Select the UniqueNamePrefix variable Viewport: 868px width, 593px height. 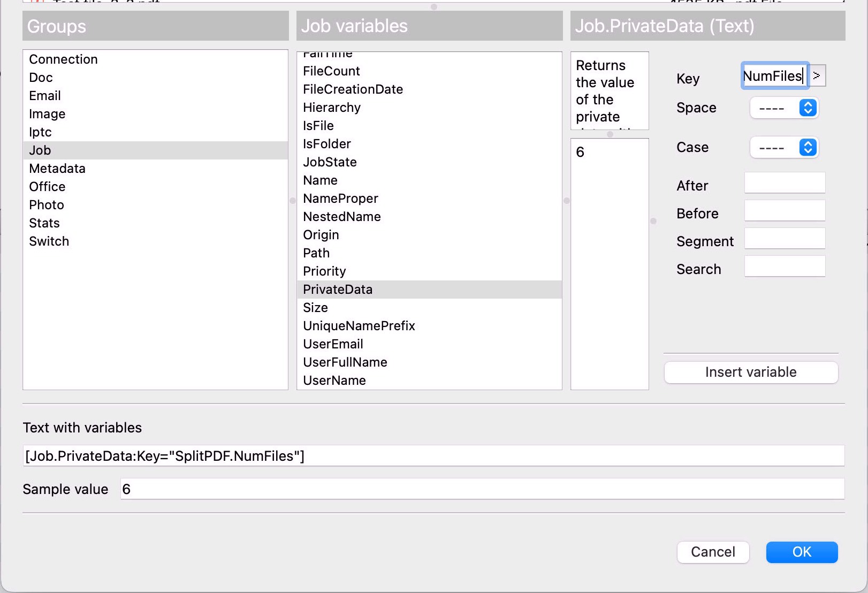[x=359, y=325]
